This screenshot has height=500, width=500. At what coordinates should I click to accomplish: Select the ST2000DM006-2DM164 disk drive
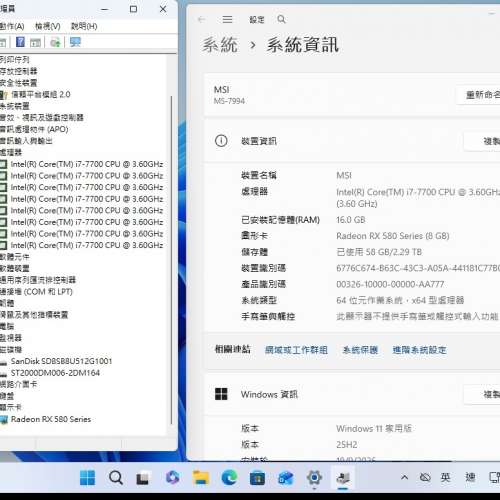pos(55,373)
